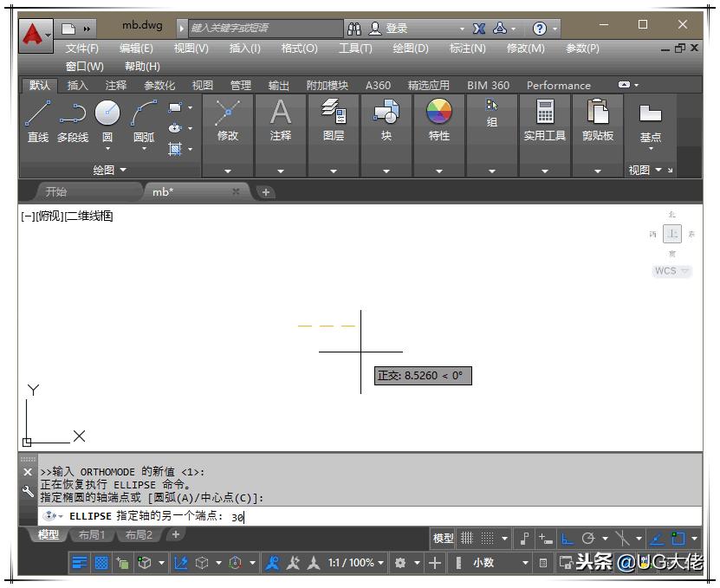The image size is (720, 588).
Task: Click the keyword search input field
Action: 266,29
